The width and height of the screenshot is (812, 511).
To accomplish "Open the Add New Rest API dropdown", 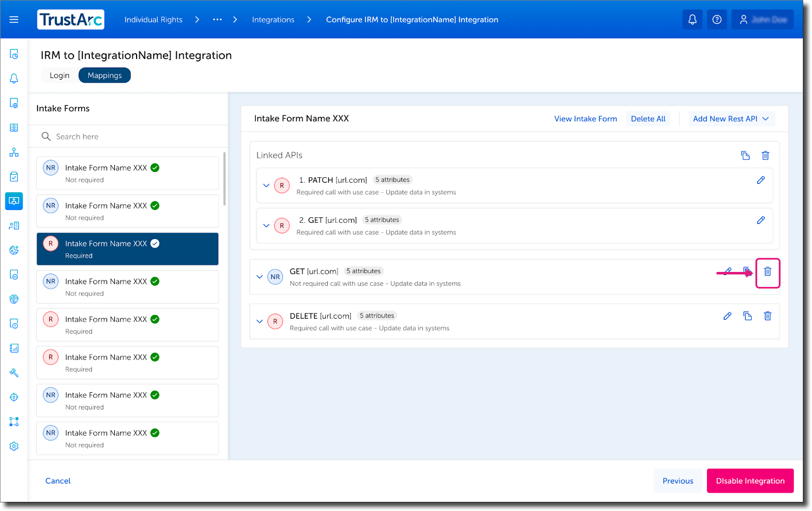I will click(x=731, y=118).
